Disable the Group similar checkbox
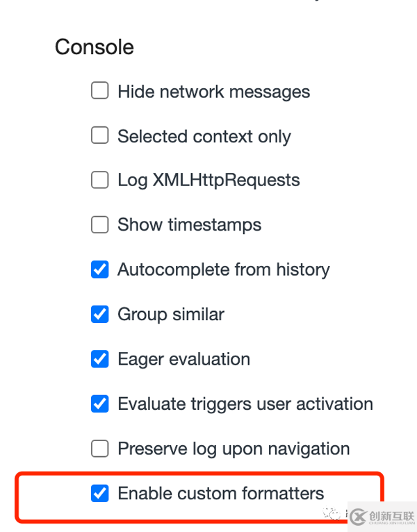Image resolution: width=417 pixels, height=532 pixels. (100, 314)
